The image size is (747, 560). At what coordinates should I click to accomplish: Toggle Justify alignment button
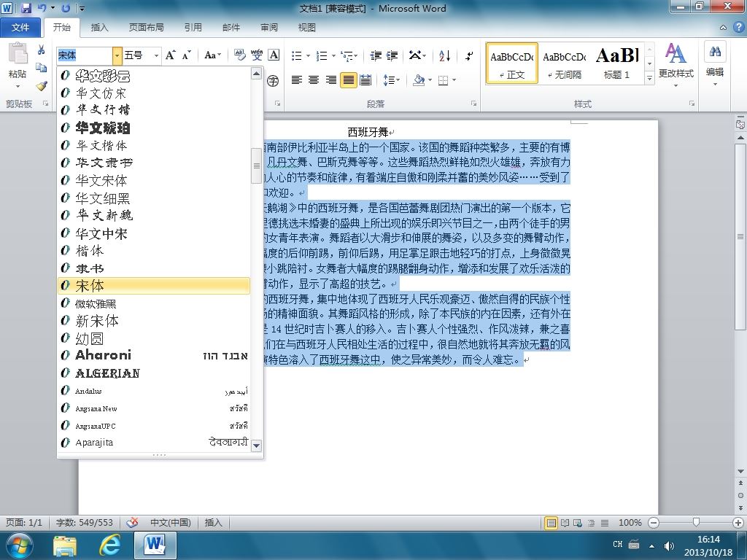point(349,80)
